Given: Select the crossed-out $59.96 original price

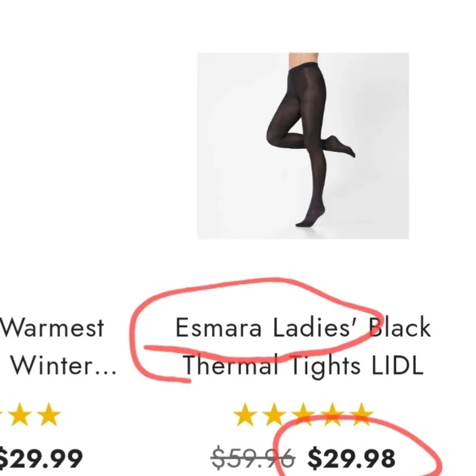Looking at the screenshot, I should point(253,458).
